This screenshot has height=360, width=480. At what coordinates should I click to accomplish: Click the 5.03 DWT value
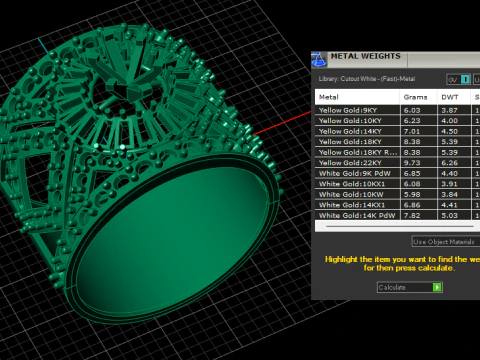450,216
